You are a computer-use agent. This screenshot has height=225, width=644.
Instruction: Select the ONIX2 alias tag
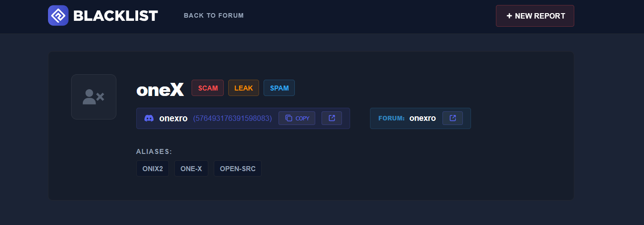(153, 168)
